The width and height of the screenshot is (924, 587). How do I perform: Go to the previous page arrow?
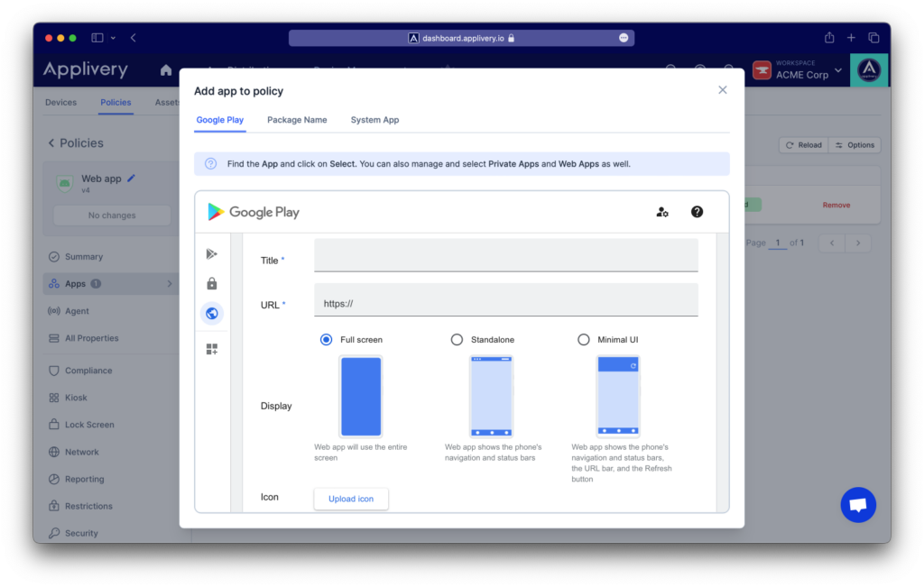[832, 243]
